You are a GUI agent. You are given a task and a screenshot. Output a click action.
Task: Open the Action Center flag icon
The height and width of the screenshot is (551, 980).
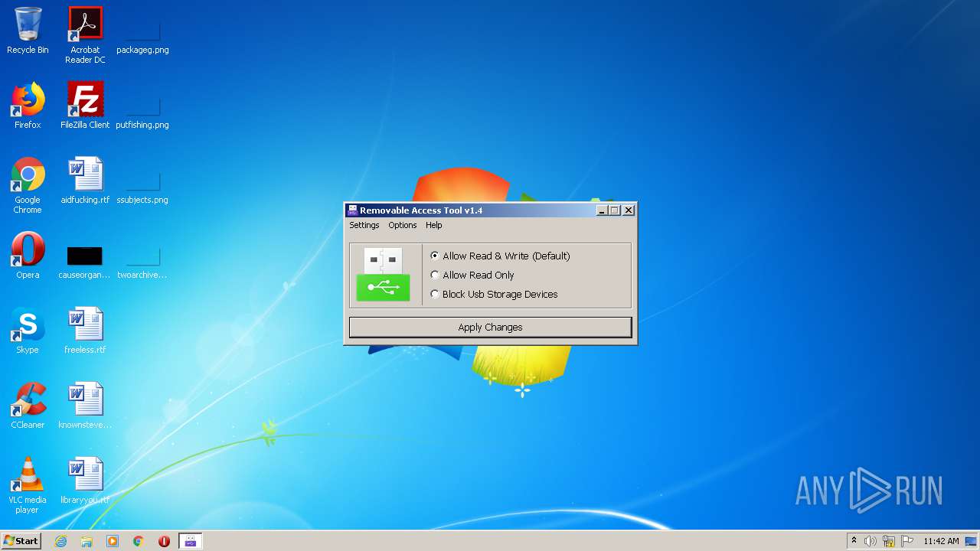coord(907,541)
